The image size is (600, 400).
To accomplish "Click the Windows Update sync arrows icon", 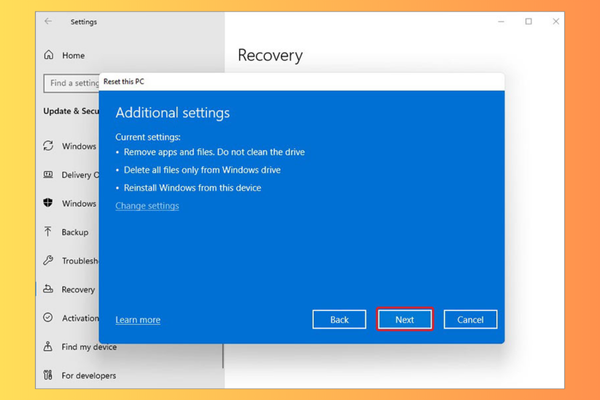I will 48,145.
